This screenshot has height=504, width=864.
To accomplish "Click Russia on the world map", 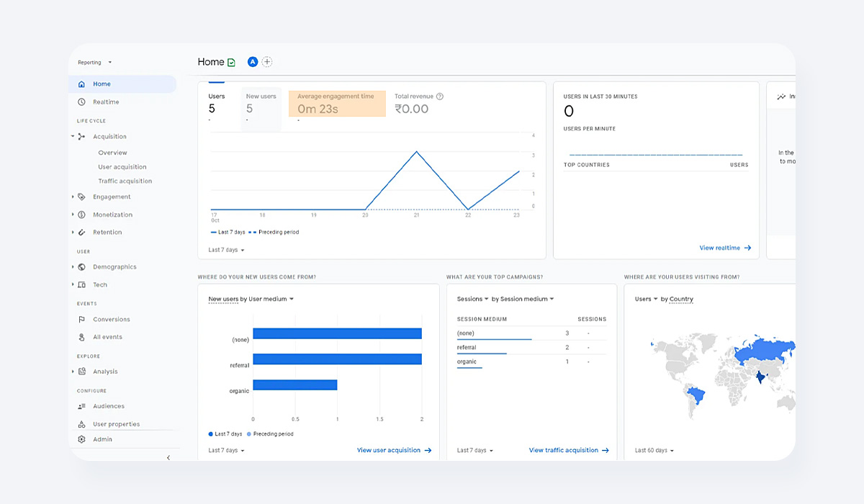I will (767, 351).
